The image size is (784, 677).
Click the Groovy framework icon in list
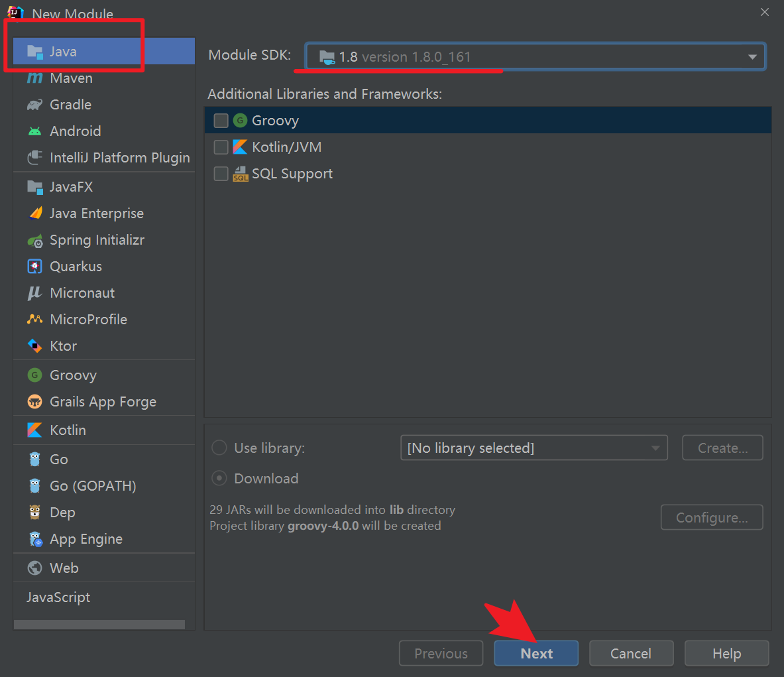coord(241,120)
